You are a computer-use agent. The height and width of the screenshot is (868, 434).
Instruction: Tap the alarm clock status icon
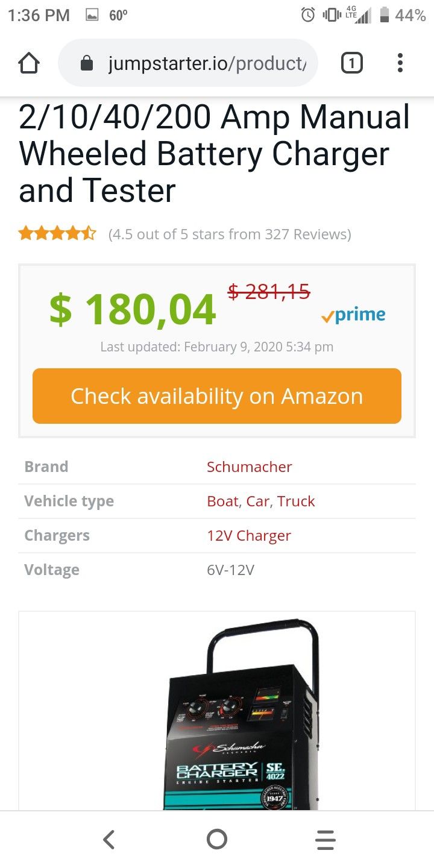308,15
